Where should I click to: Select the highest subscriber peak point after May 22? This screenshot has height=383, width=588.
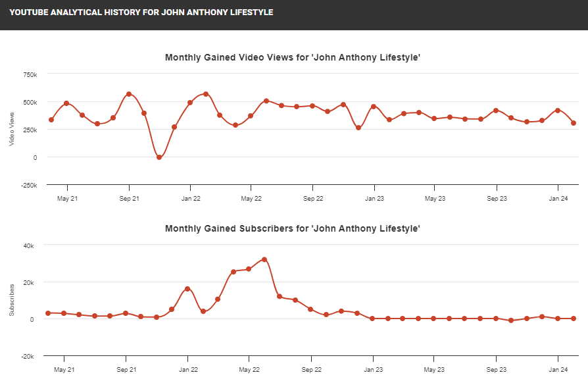tap(264, 259)
